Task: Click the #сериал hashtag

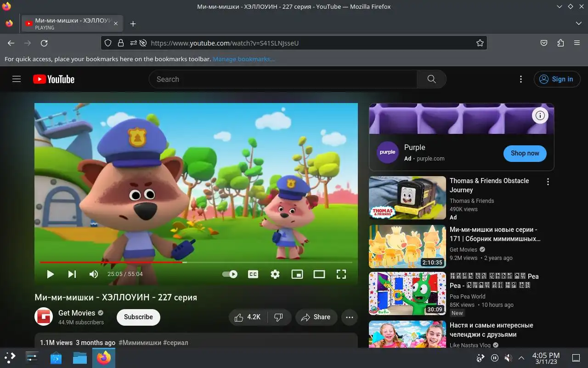Action: tap(175, 343)
